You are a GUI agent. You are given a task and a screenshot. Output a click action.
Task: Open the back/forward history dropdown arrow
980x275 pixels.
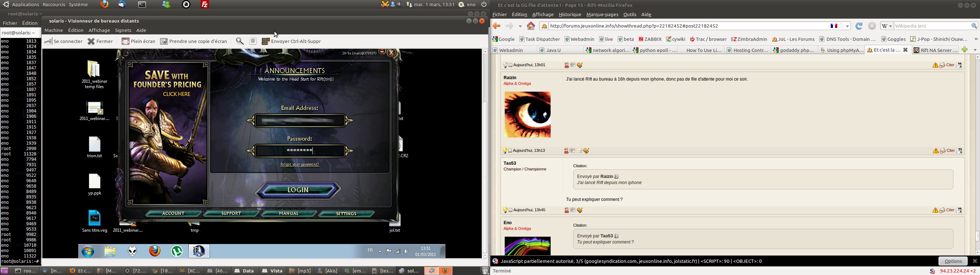coord(520,26)
